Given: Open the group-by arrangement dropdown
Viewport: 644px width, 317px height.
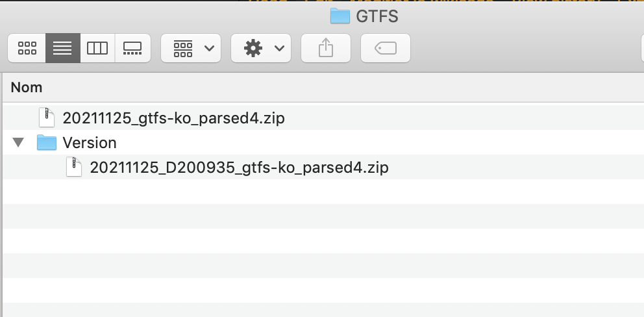Looking at the screenshot, I should coord(191,48).
